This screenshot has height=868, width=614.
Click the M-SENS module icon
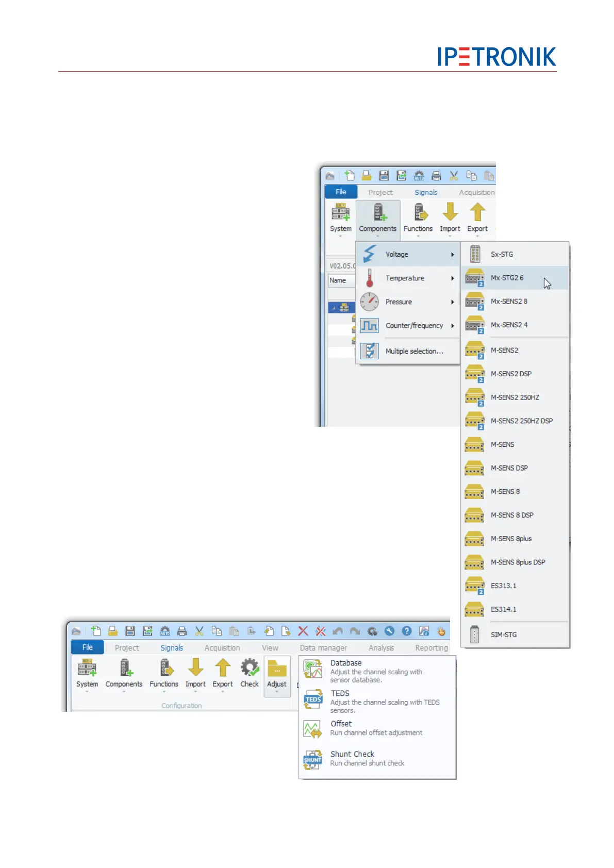[475, 444]
